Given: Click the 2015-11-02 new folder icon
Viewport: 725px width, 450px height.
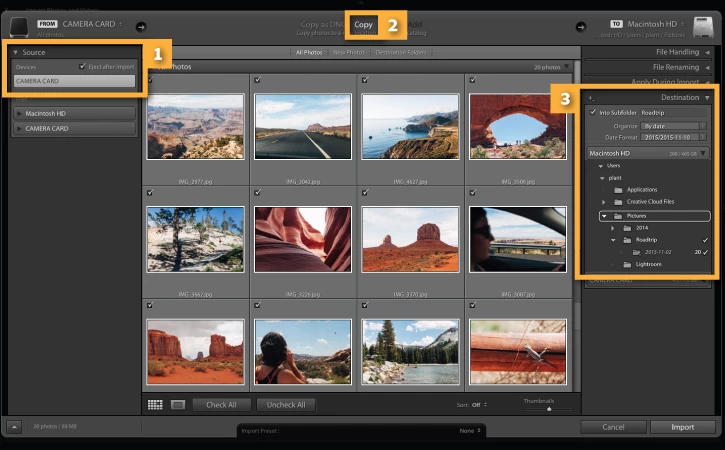Looking at the screenshot, I should pyautogui.click(x=637, y=252).
